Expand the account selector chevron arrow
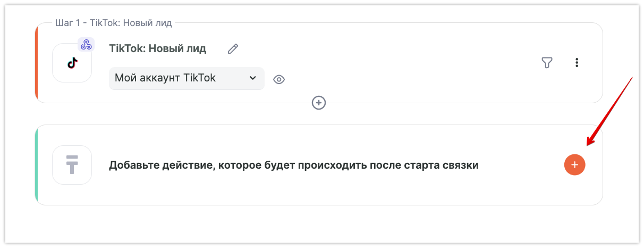 (252, 78)
